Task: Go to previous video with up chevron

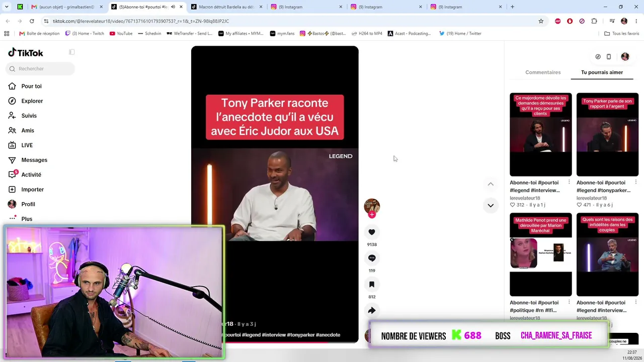Action: [x=491, y=184]
